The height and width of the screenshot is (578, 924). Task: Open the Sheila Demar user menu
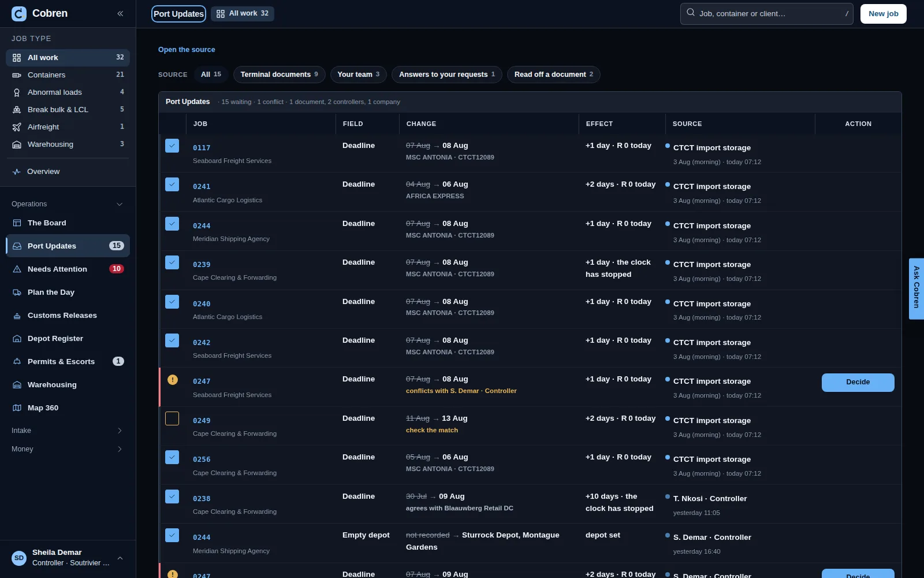[x=68, y=558]
